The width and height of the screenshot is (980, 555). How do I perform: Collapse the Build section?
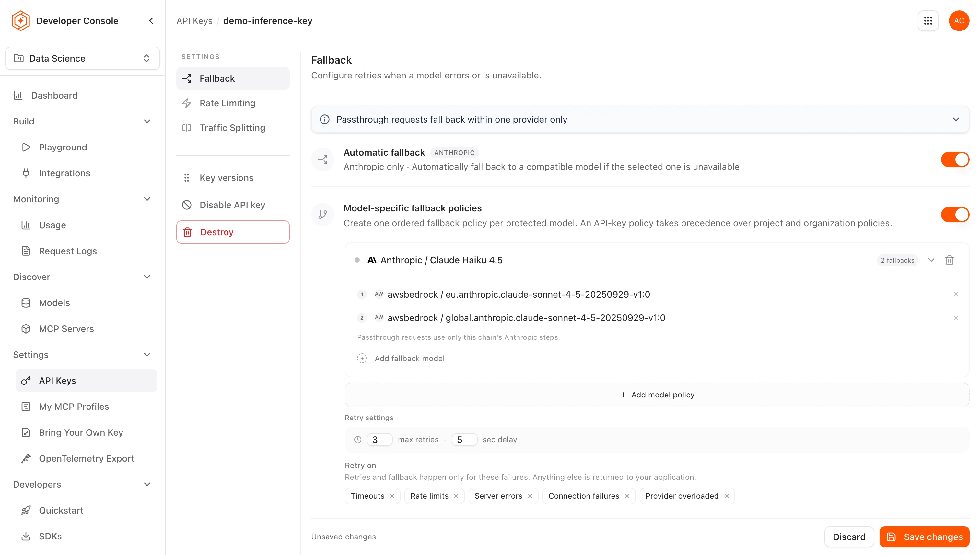[x=147, y=121]
